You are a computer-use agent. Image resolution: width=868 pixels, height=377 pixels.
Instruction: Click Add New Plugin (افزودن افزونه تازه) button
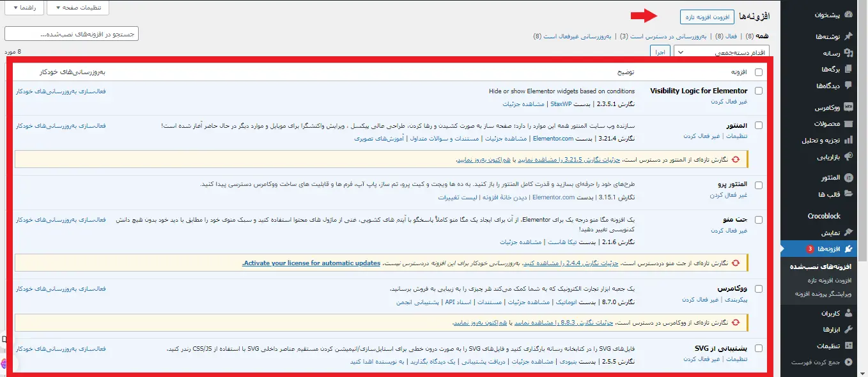pos(706,17)
